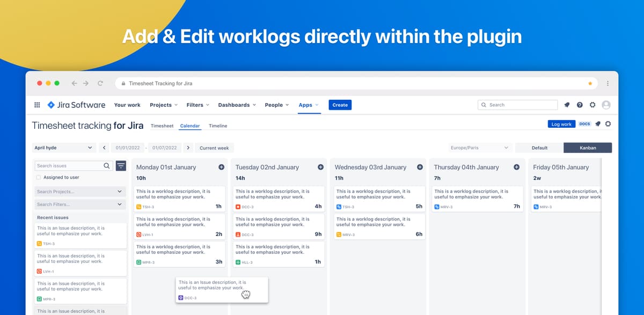
Task: Open the Monday TSH-3 1h worklog card
Action: pos(179,199)
